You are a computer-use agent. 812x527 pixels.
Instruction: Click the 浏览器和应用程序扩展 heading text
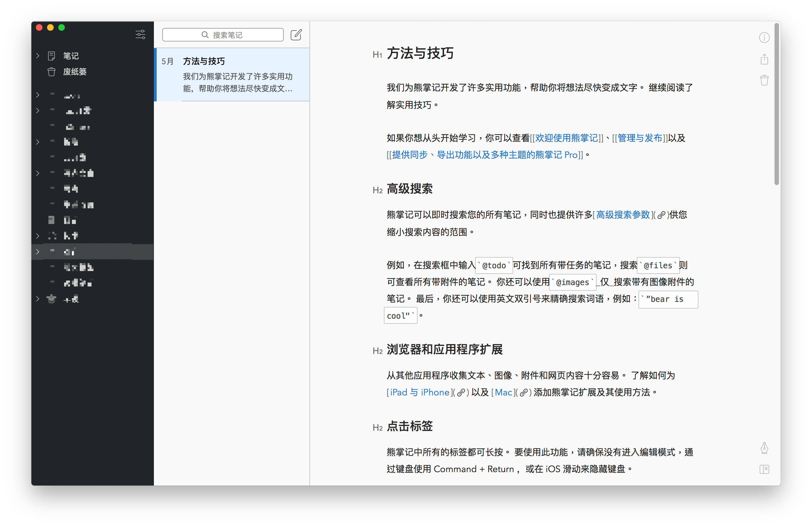445,349
